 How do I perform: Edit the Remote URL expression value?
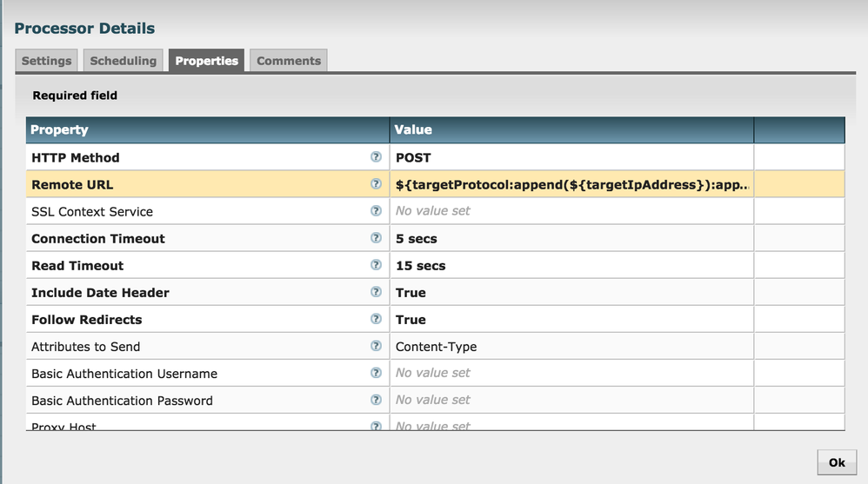571,184
